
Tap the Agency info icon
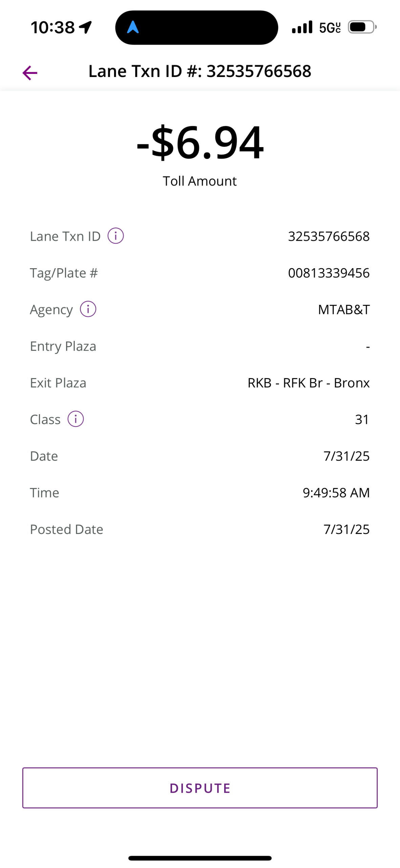coord(88,309)
